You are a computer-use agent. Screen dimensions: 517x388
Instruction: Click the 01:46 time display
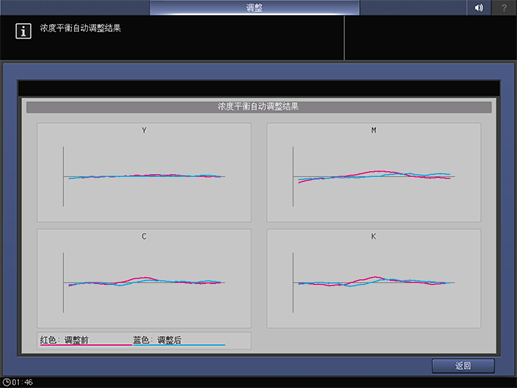22,382
